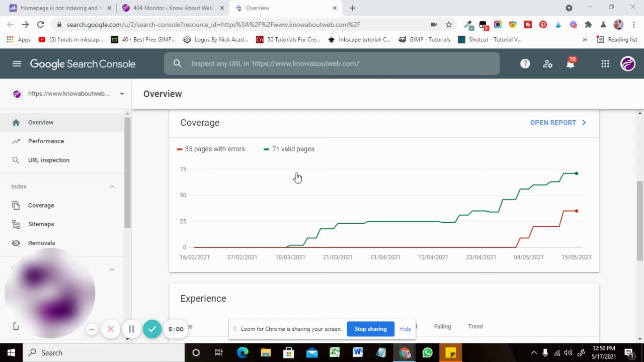The image size is (644, 362).
Task: Click the Performance trend icon in the sidebar
Action: (x=16, y=141)
